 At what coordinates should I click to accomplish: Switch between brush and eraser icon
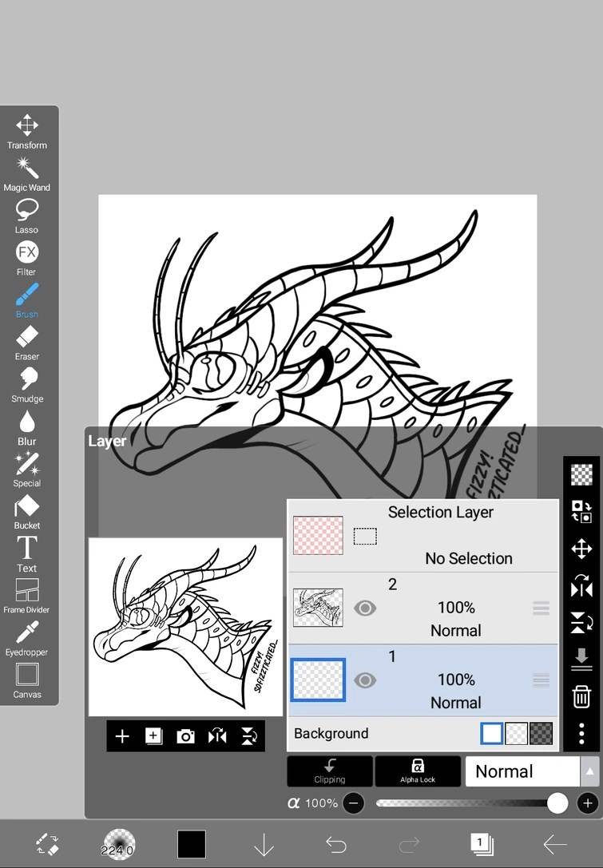click(x=48, y=844)
